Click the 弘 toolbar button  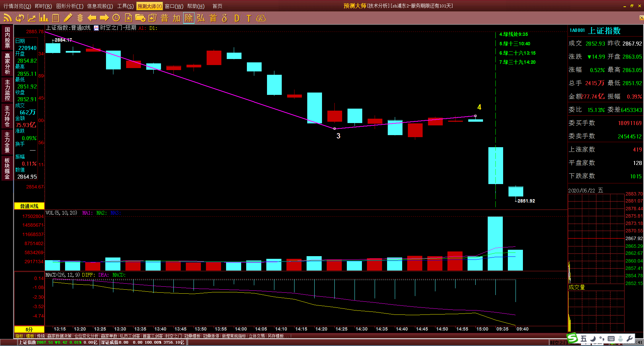(201, 18)
